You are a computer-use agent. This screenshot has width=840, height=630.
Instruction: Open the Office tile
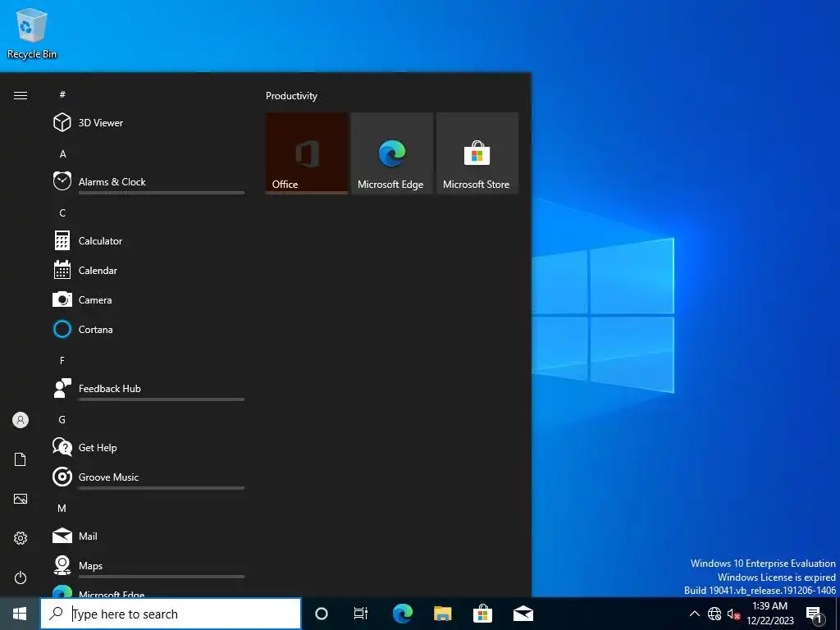tap(307, 153)
